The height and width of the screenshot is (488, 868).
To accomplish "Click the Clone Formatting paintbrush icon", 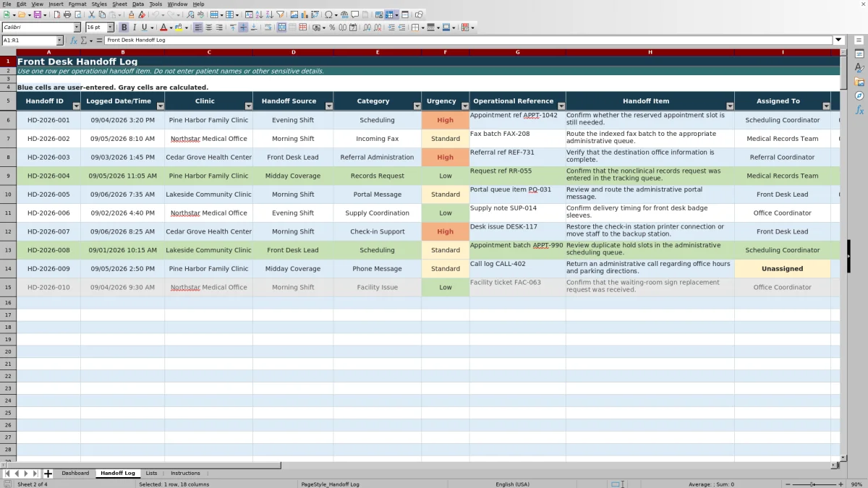I will [x=131, y=14].
